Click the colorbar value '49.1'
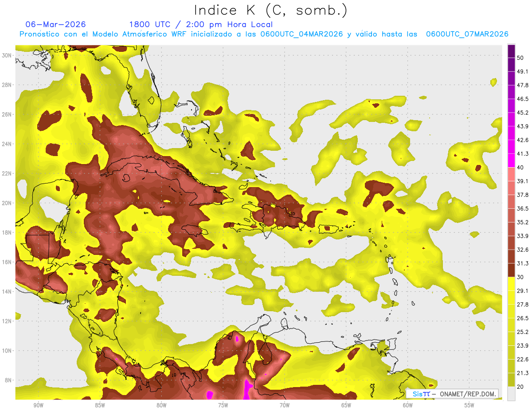 (523, 71)
